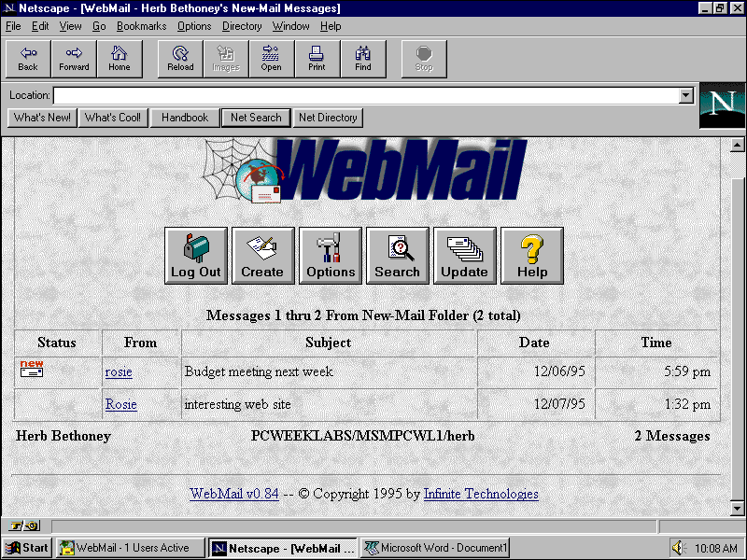Click the 'Herb Bethoney' name text
The image size is (747, 560).
[x=63, y=436]
